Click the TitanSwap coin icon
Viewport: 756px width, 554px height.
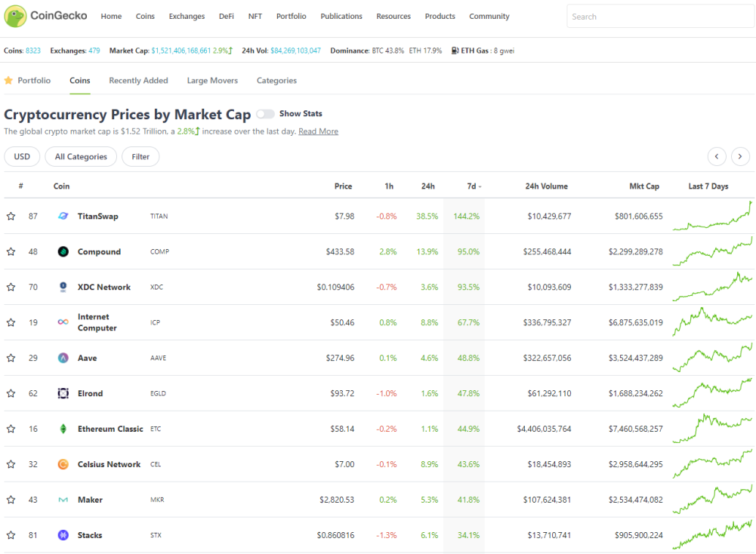(63, 217)
